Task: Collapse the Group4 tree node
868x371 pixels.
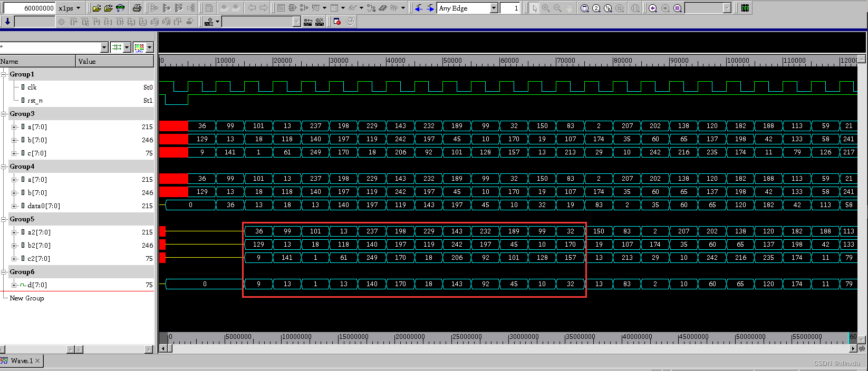Action: tap(4, 167)
